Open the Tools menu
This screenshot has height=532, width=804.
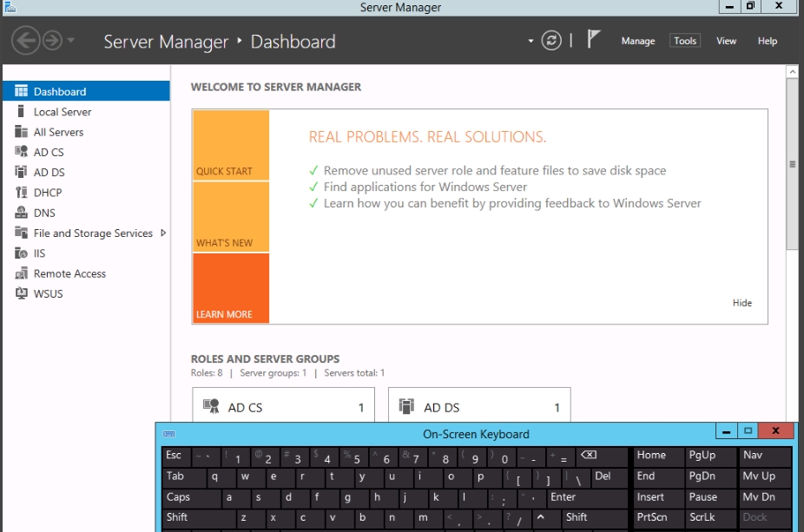click(x=685, y=41)
